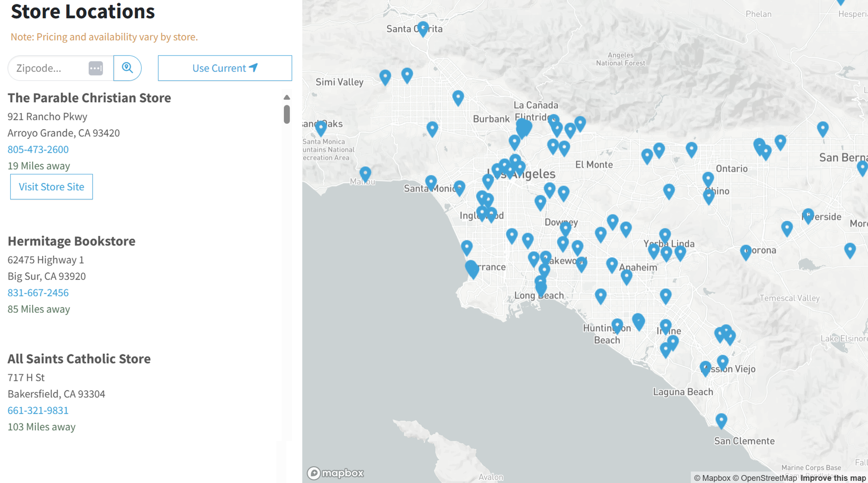Click the map pin at Corona

point(745,252)
